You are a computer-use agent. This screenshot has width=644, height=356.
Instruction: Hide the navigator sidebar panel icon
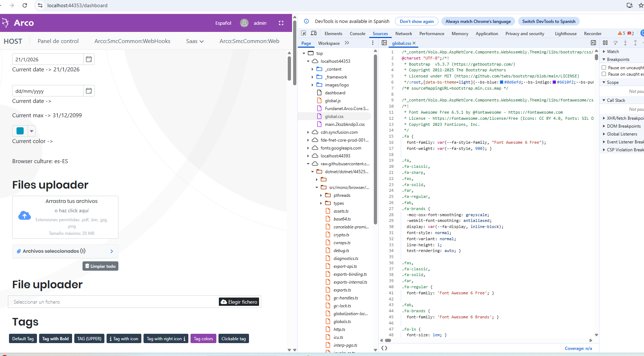[x=384, y=43]
